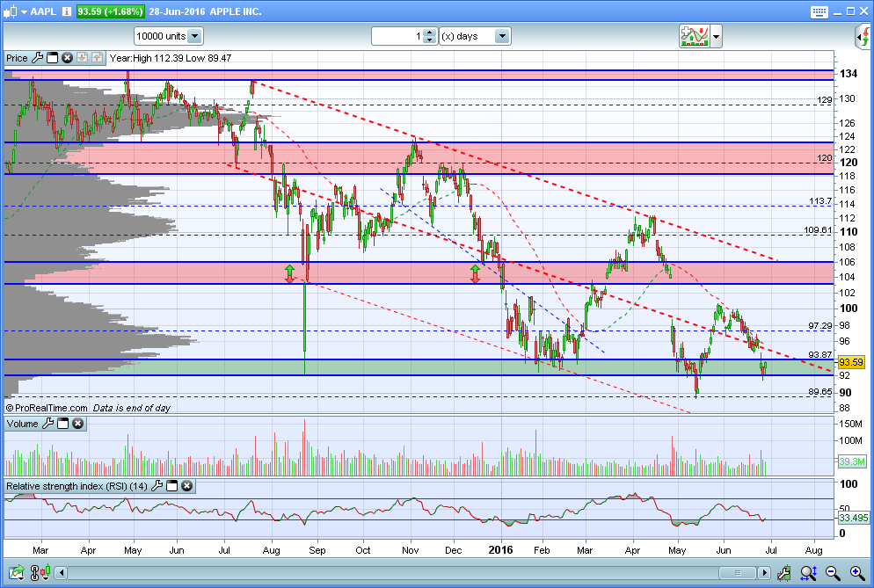Screen dimensions: 874x588
Task: Click the 97.29 horizontal level label
Action: 820,325
